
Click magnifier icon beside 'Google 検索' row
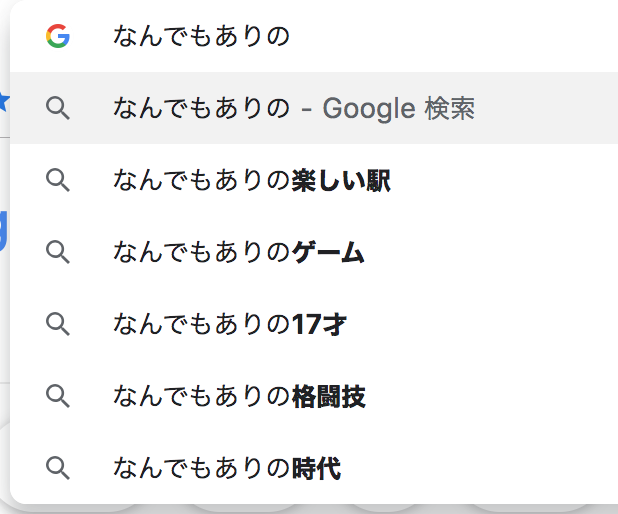coord(58,108)
